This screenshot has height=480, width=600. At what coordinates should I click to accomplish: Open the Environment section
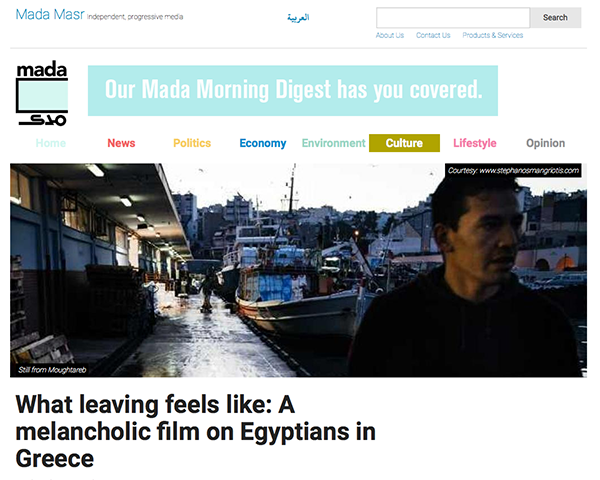pos(333,143)
